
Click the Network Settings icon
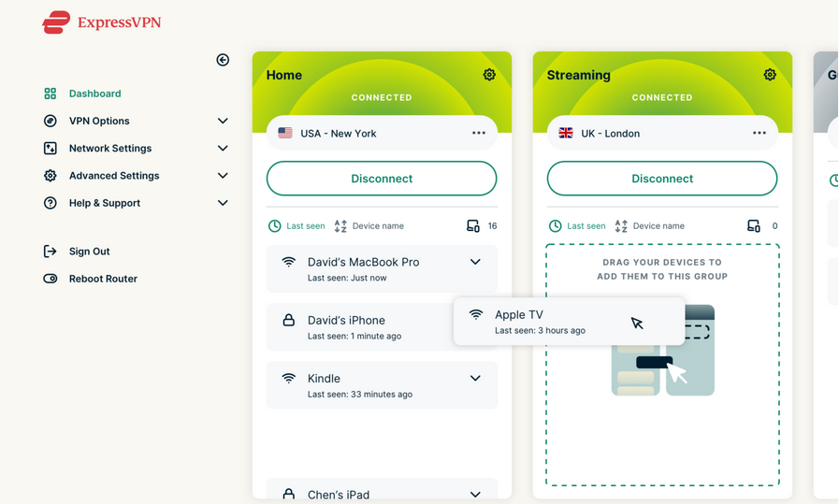point(51,148)
